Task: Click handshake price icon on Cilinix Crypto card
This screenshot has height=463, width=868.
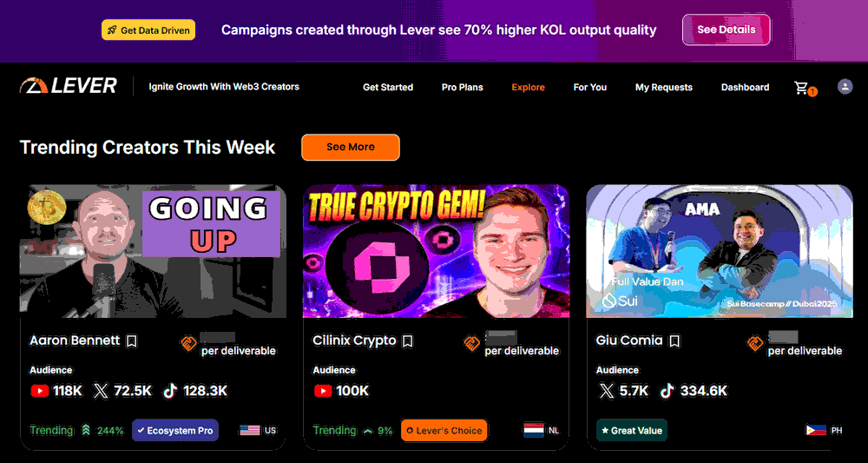Action: click(471, 343)
